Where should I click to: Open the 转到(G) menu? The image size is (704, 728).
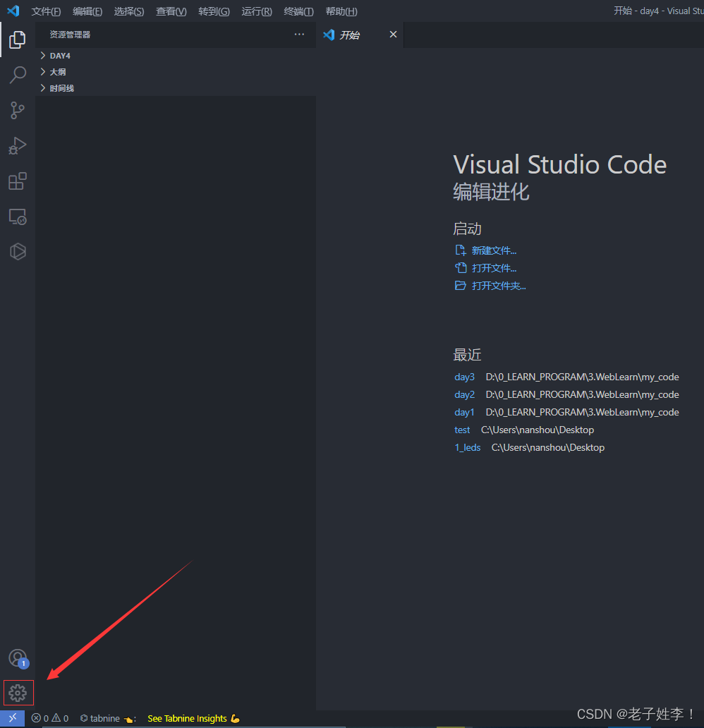point(214,11)
